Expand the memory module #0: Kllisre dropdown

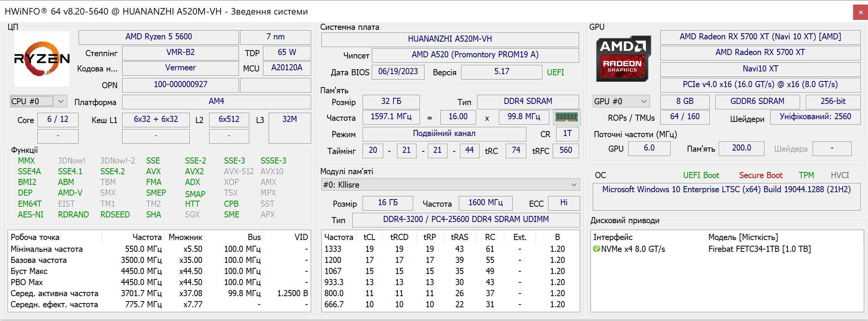[450, 185]
